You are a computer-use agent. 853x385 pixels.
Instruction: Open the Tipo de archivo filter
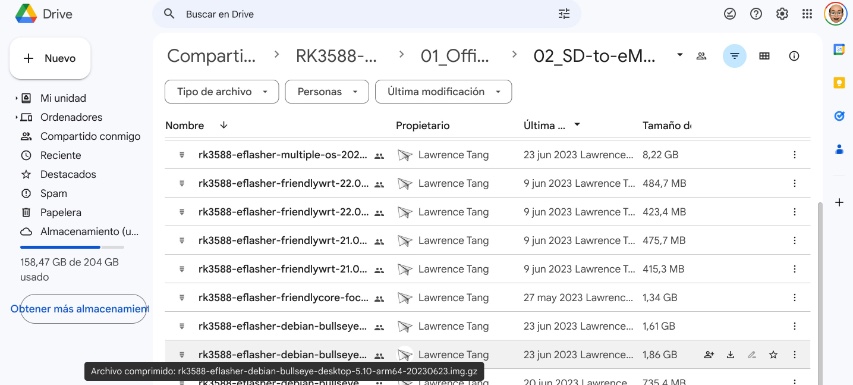[221, 92]
